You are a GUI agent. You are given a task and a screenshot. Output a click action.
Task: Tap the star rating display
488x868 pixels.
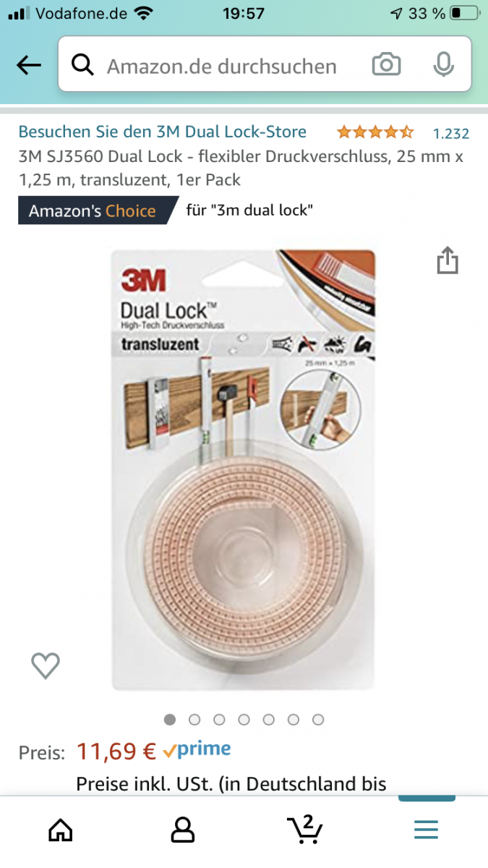tap(375, 132)
